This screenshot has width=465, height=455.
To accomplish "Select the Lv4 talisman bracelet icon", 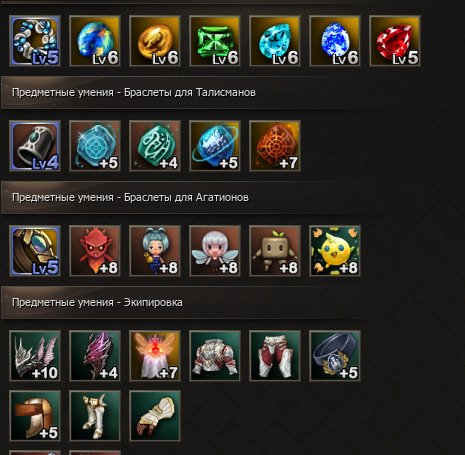I will pos(35,146).
